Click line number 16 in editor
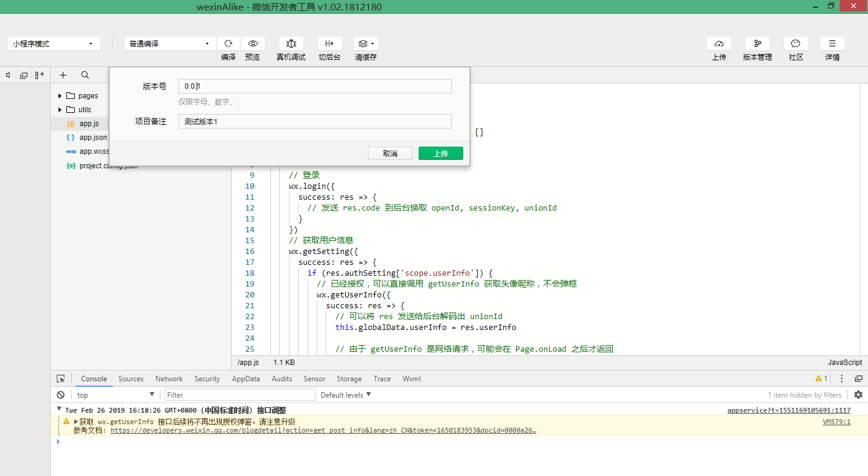This screenshot has width=868, height=476. [250, 252]
